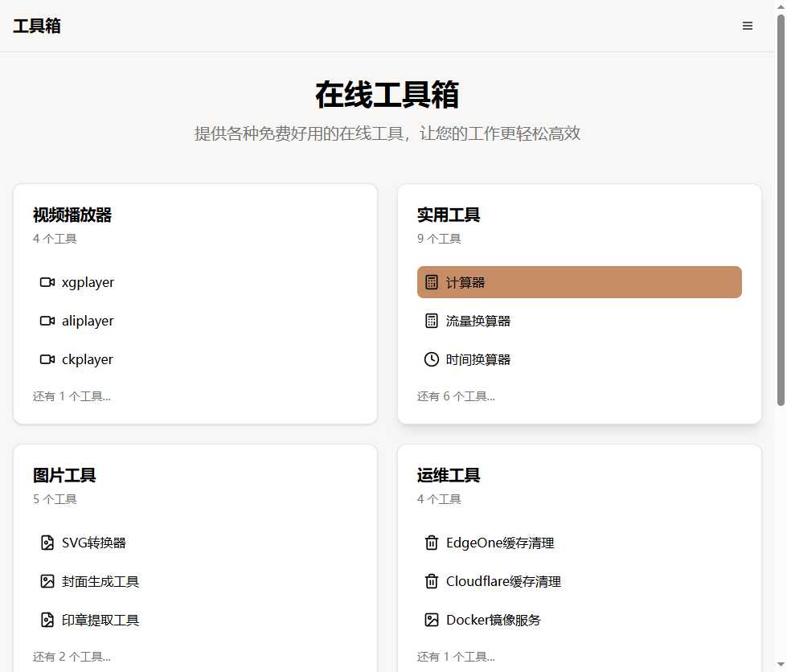Click the image icon next to 封面生成工具
This screenshot has height=672, width=787.
48,581
